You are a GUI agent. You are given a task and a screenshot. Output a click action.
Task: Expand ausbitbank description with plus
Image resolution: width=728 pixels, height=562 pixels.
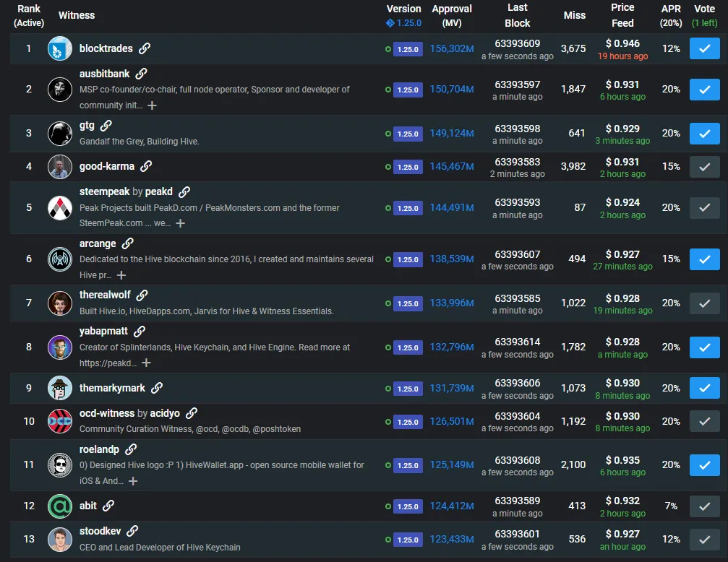click(152, 105)
